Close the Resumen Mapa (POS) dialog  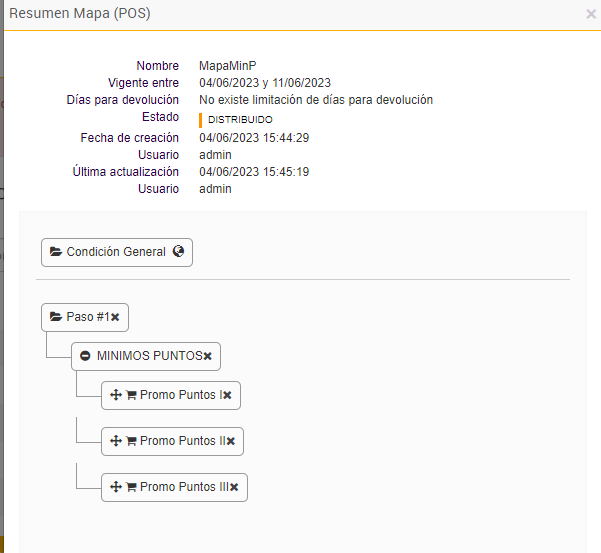pos(590,14)
